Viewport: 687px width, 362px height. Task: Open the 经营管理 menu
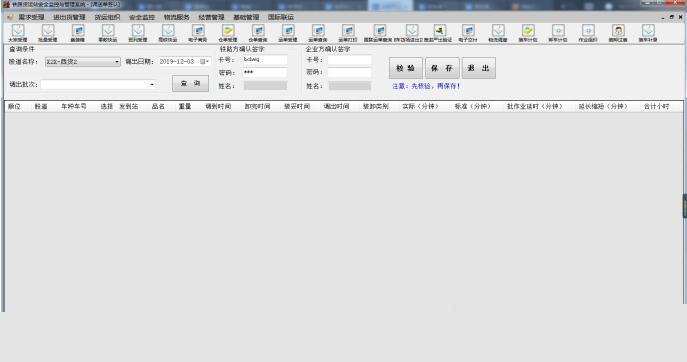[x=211, y=17]
